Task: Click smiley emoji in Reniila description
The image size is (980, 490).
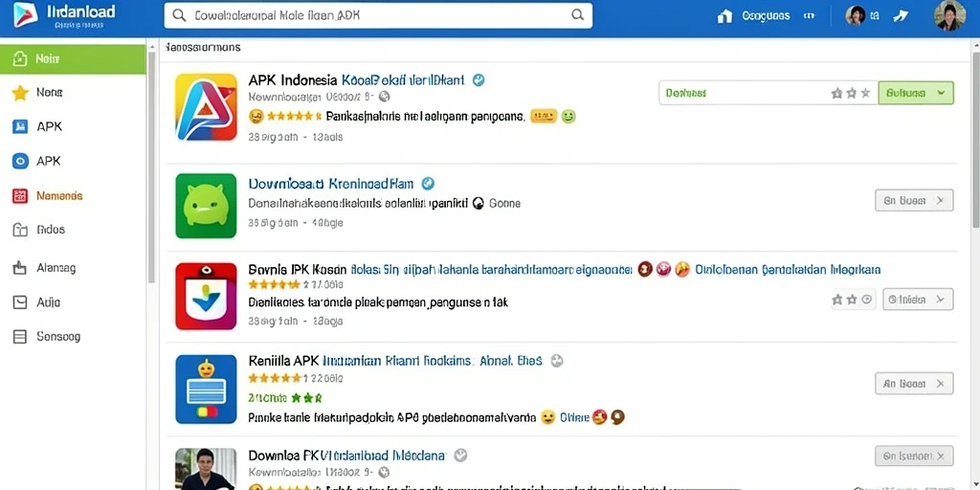Action: click(x=548, y=417)
